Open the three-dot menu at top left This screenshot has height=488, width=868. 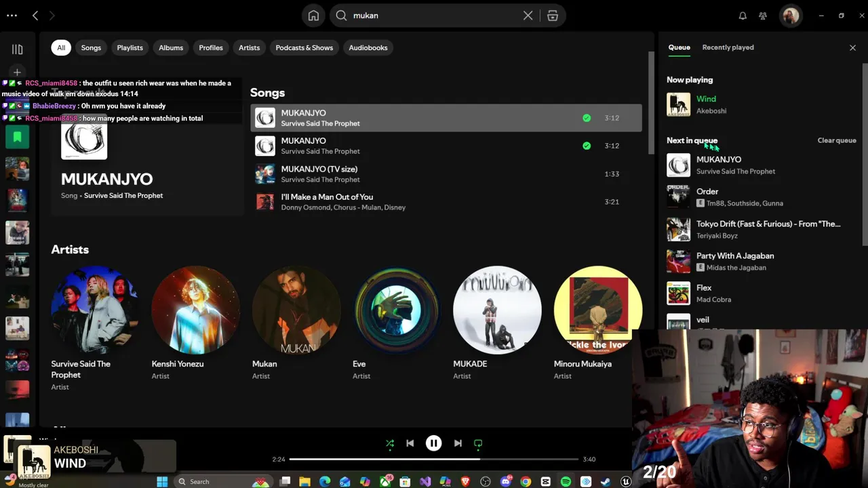tap(12, 15)
